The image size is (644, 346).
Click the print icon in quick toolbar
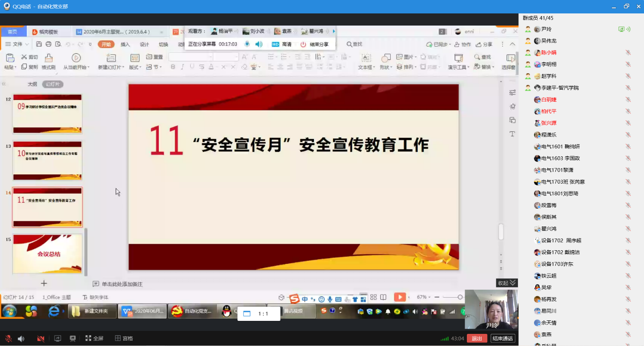tap(49, 44)
